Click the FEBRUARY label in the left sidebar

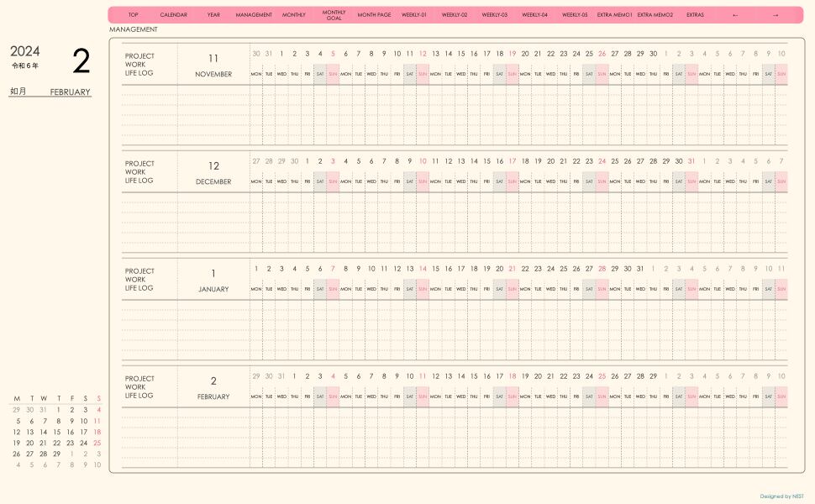click(71, 92)
